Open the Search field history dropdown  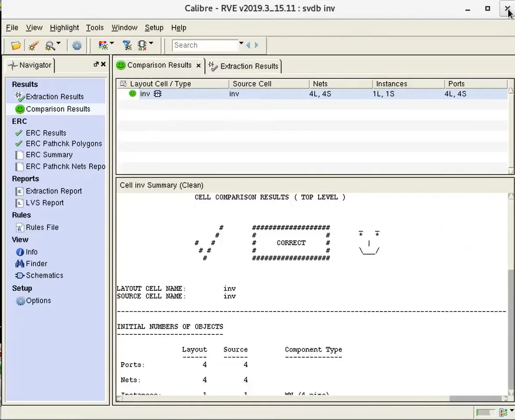(241, 43)
